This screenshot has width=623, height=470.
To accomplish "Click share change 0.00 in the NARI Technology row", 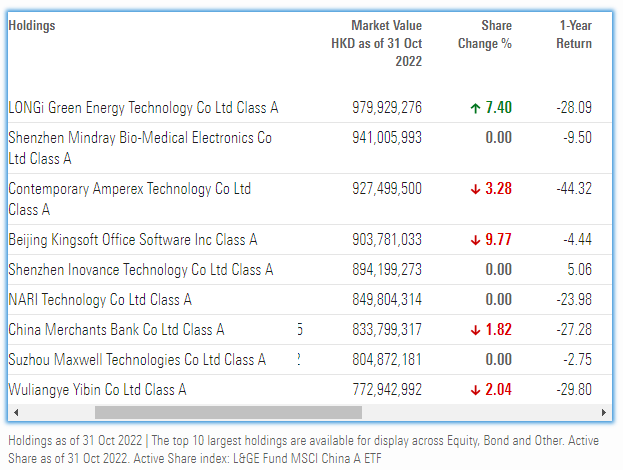I will (x=498, y=300).
